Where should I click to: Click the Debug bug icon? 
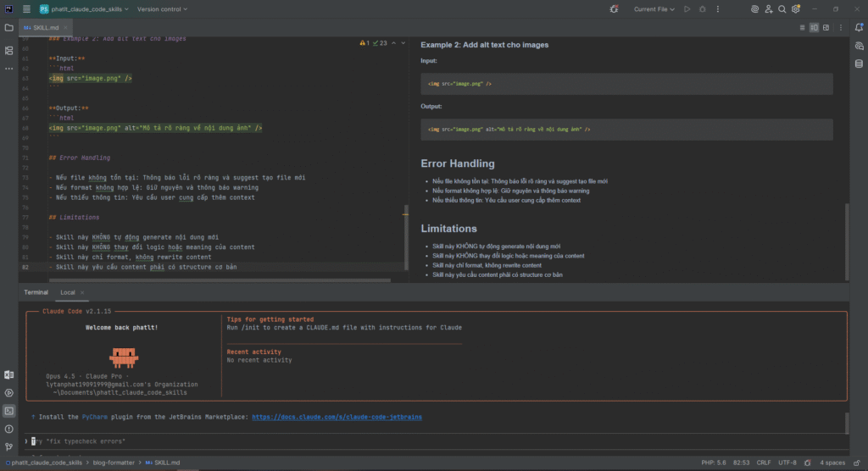click(x=701, y=9)
